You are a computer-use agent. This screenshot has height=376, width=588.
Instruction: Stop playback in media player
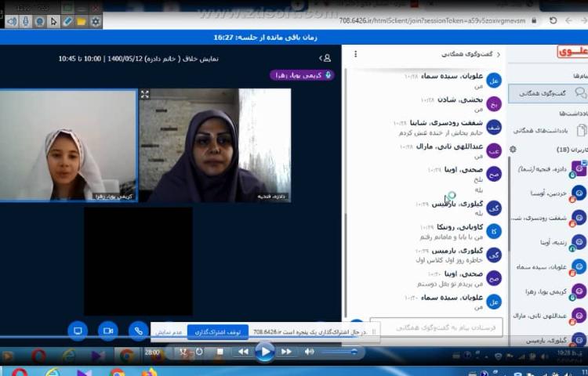220,351
